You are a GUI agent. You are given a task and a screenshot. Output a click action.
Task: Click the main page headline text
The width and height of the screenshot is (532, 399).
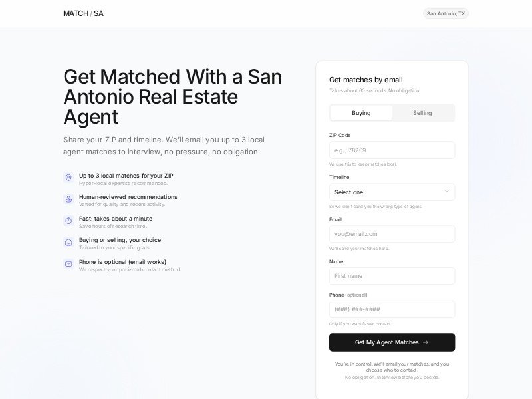pyautogui.click(x=172, y=96)
